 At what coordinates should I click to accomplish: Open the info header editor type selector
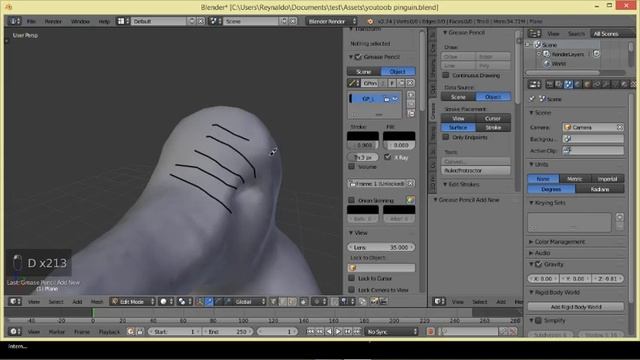tap(15, 21)
